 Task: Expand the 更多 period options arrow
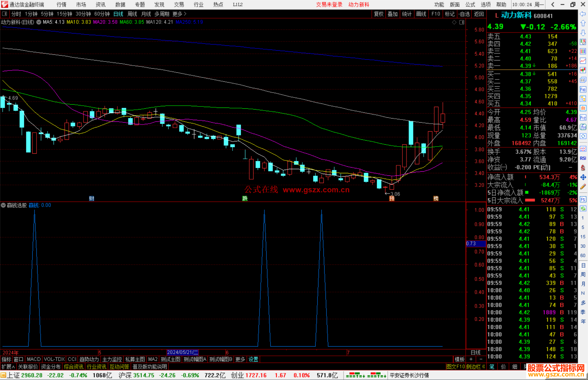(185, 14)
